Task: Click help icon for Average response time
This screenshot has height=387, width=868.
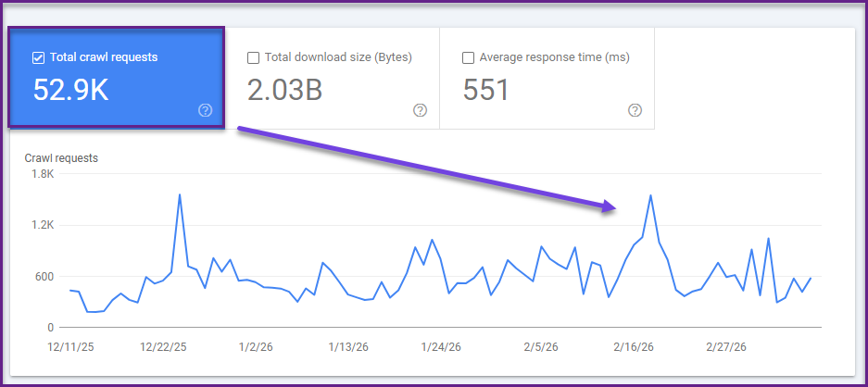Action: (x=635, y=111)
